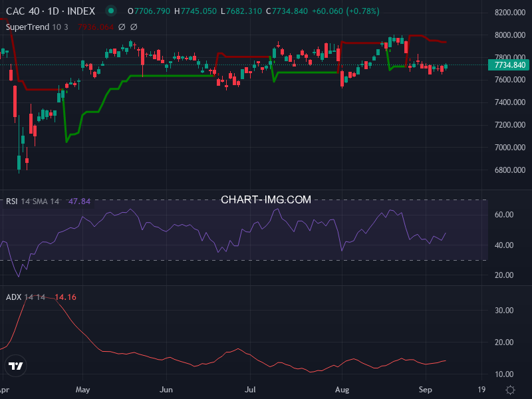
Task: Click the TradingView logo icon
Action: click(x=15, y=366)
